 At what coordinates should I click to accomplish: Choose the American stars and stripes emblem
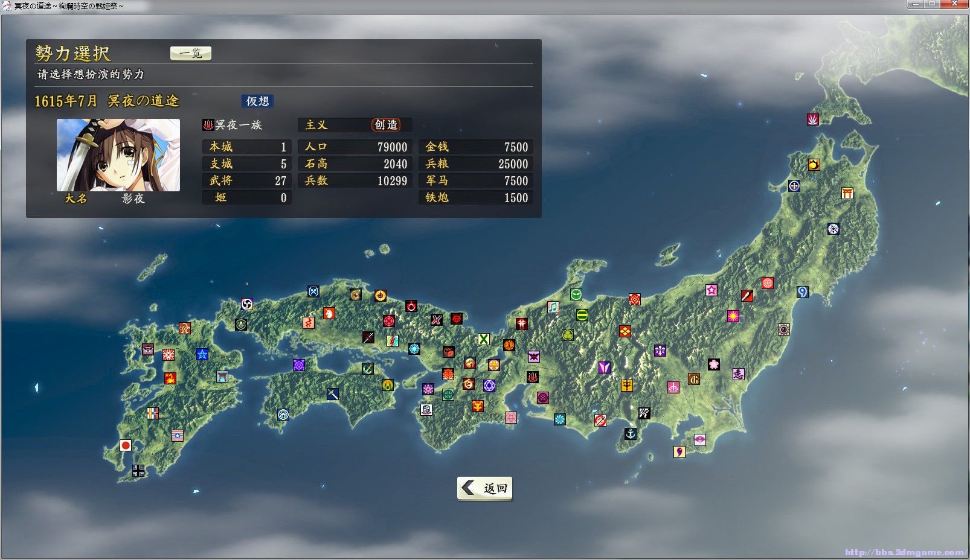178,435
